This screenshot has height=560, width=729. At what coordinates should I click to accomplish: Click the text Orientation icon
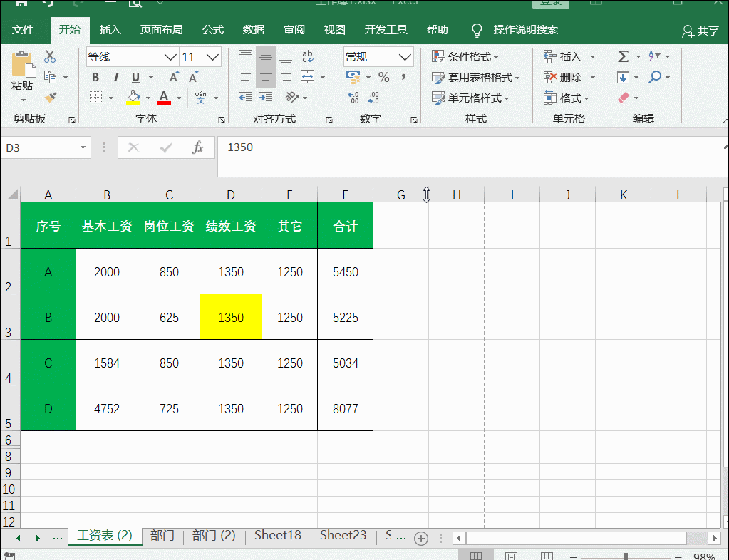[292, 98]
